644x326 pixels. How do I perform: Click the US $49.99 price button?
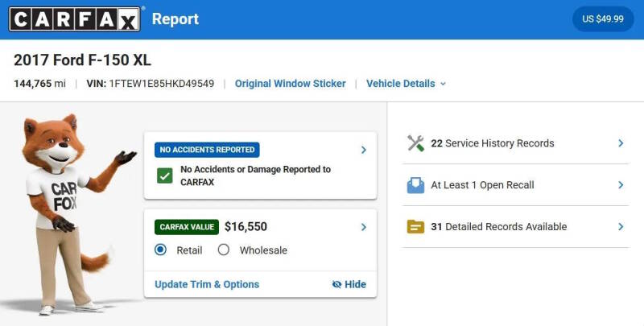[x=602, y=19]
